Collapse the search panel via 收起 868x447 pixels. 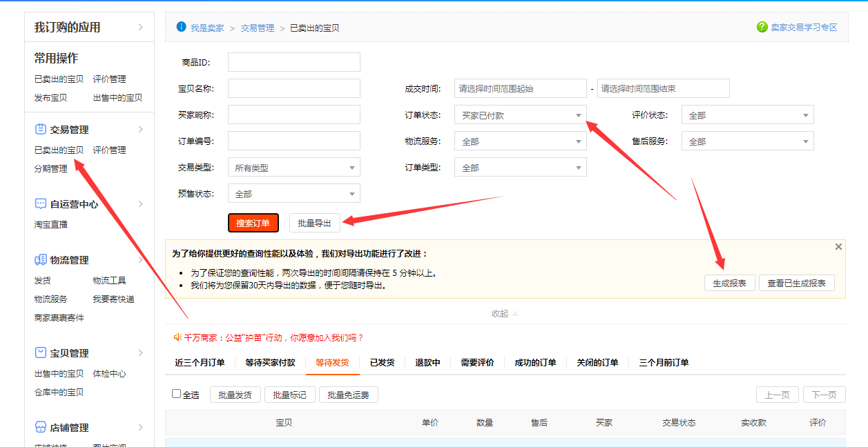[504, 314]
